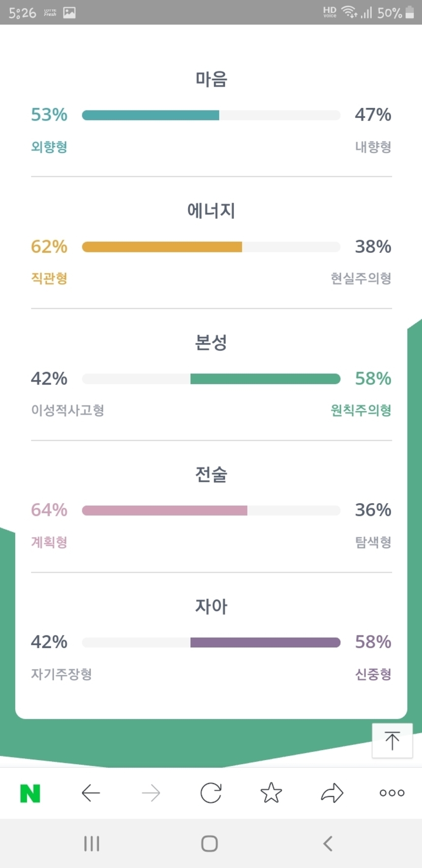Tap the Android system back chevron
The image size is (422, 868).
point(328,844)
